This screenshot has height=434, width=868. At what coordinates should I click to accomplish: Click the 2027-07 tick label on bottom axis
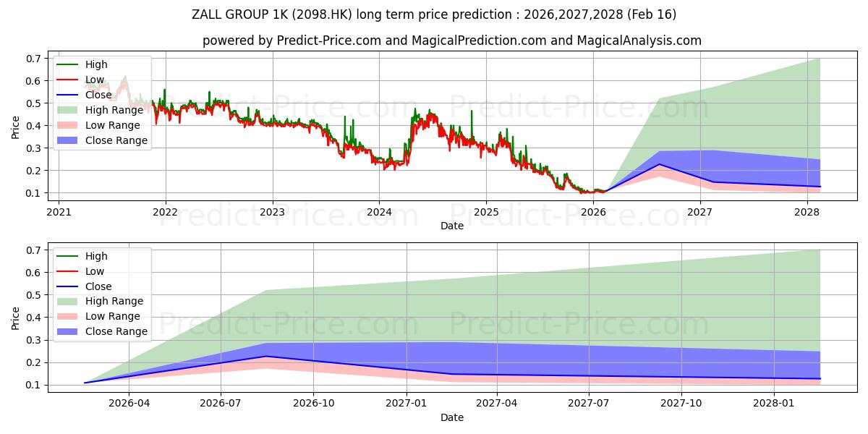click(590, 404)
